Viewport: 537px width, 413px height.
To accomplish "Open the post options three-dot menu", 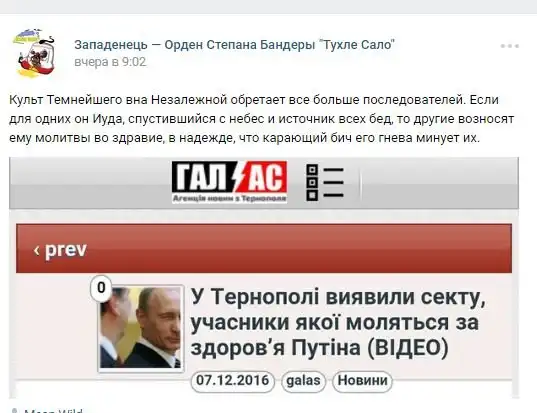I will (510, 46).
